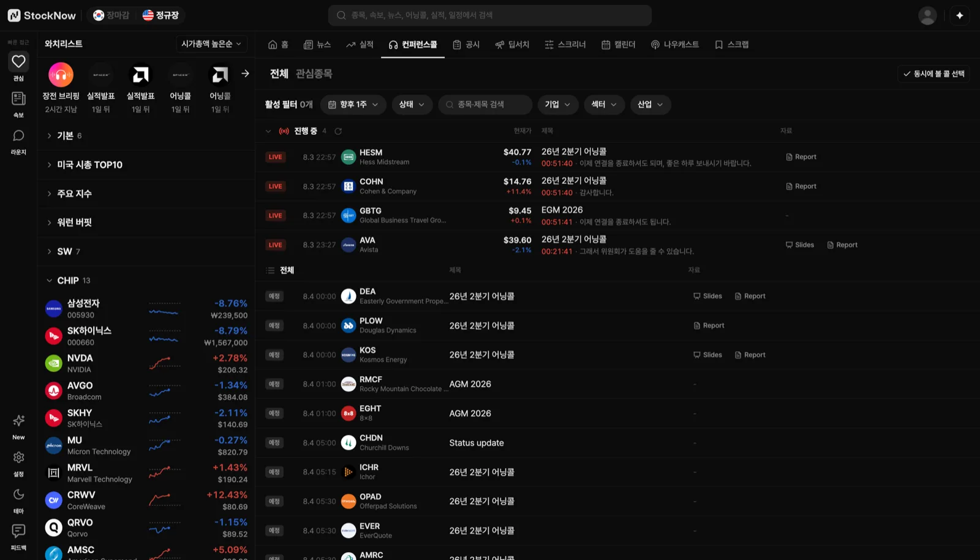Image resolution: width=980 pixels, height=560 pixels.
Task: Click the COHN company logo
Action: (x=349, y=186)
